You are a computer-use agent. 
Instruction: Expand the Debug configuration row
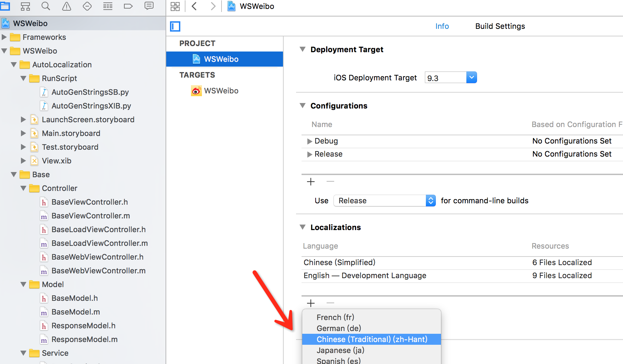309,141
